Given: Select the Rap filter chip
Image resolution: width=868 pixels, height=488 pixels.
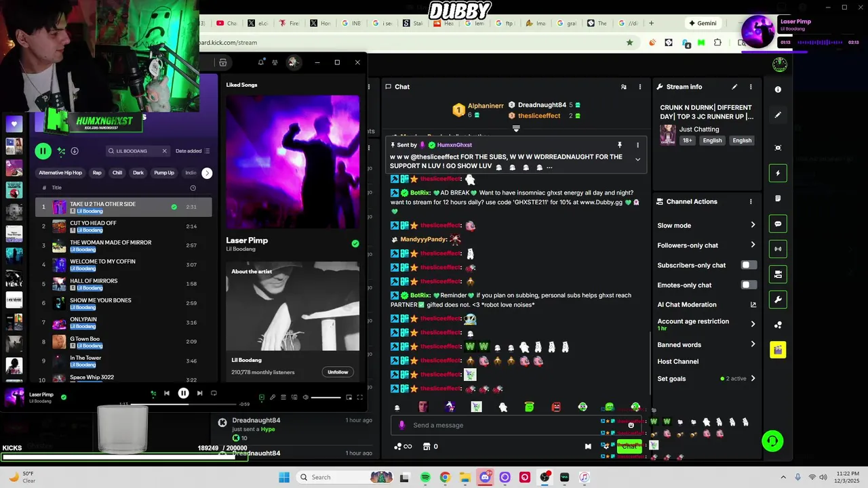Looking at the screenshot, I should point(97,173).
